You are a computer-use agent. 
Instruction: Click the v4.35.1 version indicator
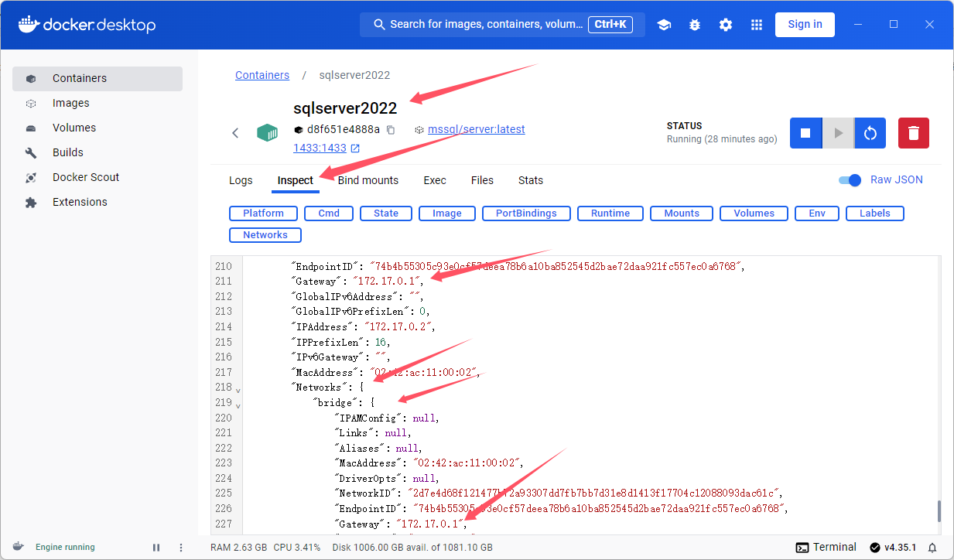coord(894,548)
